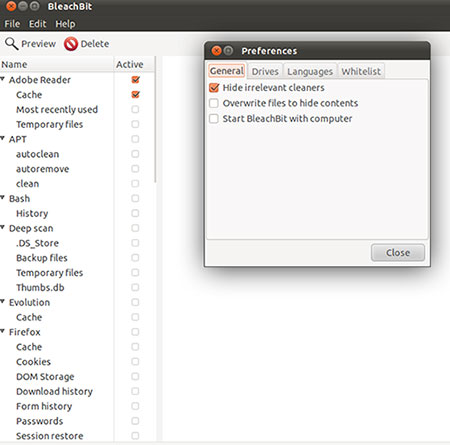Collapse the Deep scan tree group
Screen dimensions: 450x445
[x=3, y=227]
